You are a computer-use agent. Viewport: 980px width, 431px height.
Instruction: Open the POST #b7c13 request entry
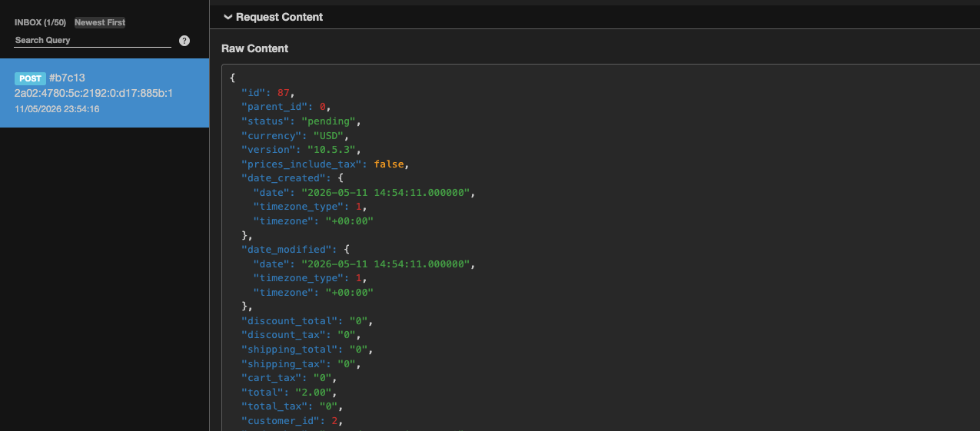pyautogui.click(x=105, y=93)
